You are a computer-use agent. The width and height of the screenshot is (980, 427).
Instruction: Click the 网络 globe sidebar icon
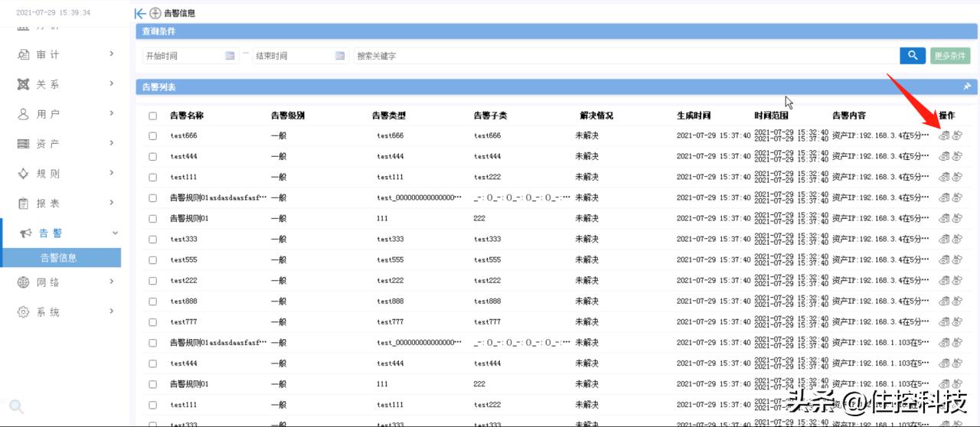pos(23,282)
